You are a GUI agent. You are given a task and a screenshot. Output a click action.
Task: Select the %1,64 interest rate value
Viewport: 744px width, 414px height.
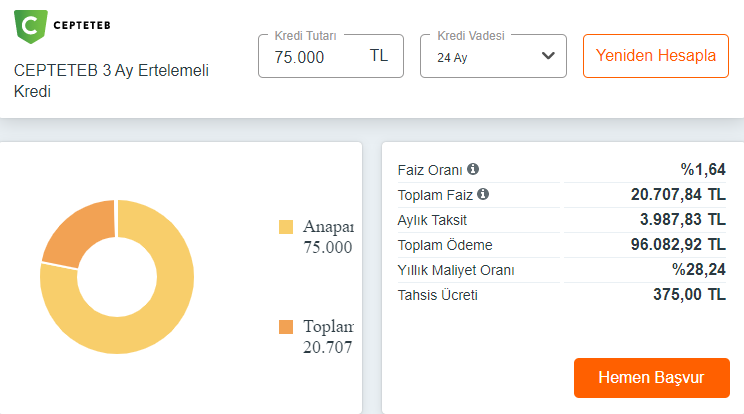[703, 169]
